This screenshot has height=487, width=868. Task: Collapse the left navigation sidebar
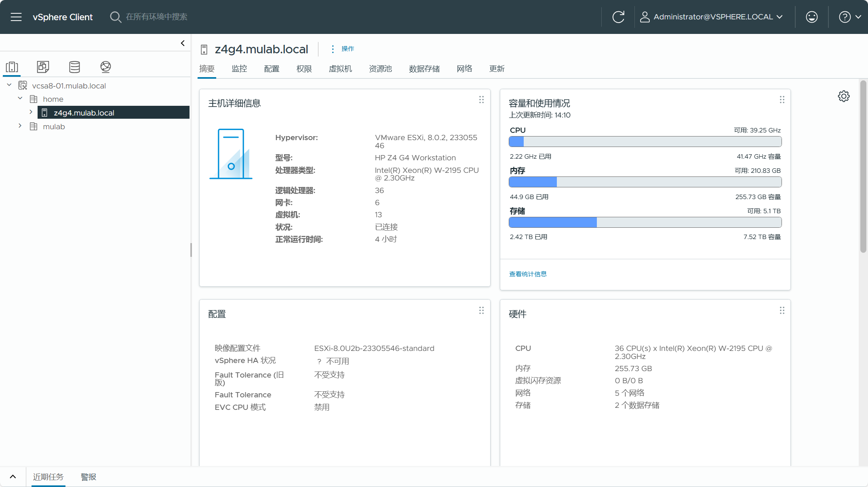coord(183,43)
